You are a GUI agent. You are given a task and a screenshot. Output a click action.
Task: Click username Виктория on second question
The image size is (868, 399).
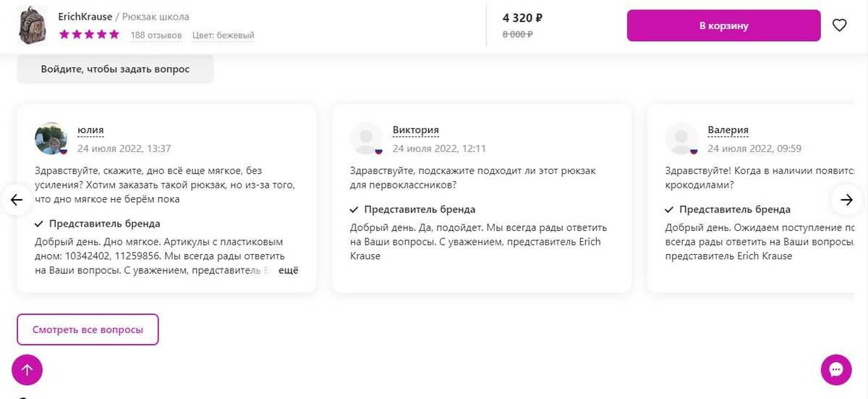pos(415,130)
